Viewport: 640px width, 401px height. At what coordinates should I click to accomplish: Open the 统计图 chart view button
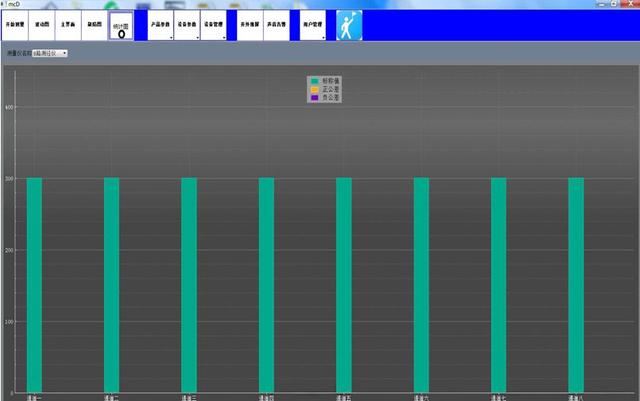pos(121,26)
